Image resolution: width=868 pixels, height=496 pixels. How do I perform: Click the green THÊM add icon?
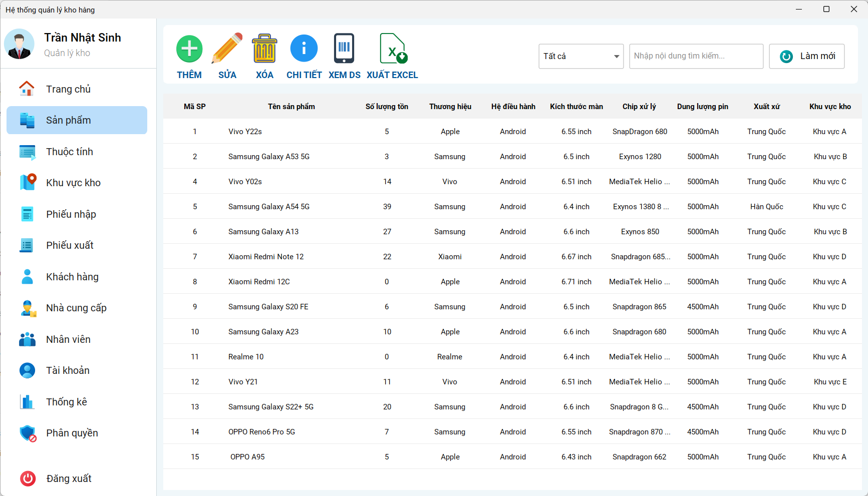point(189,49)
